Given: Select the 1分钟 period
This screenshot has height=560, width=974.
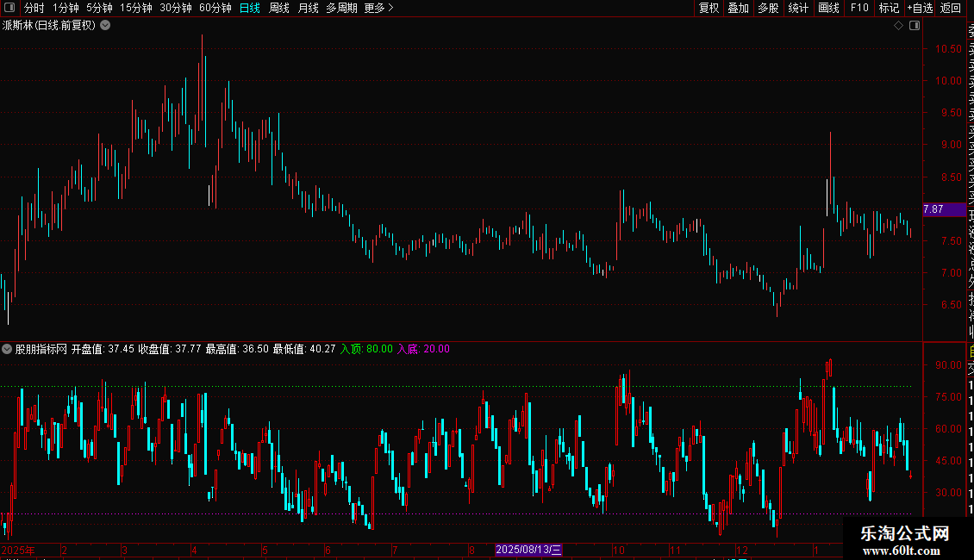Looking at the screenshot, I should click(66, 8).
